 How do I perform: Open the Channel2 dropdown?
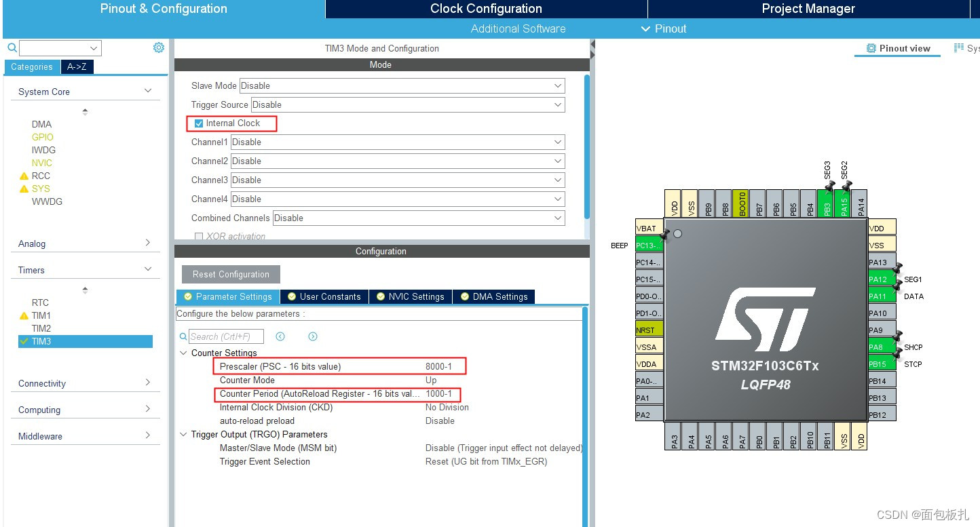398,161
